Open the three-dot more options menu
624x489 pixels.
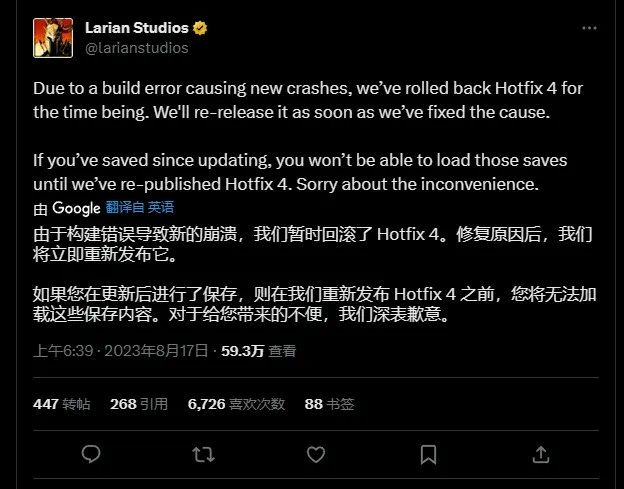coord(589,28)
